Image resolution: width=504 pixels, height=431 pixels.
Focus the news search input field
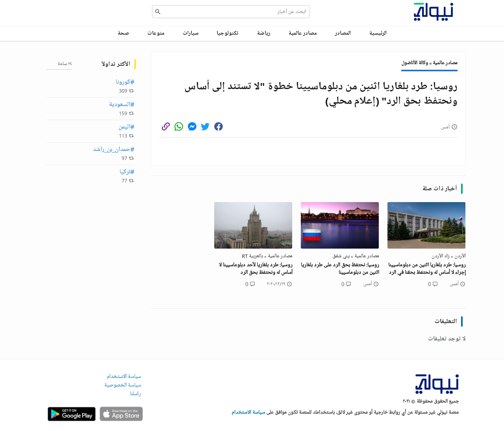[x=231, y=12]
